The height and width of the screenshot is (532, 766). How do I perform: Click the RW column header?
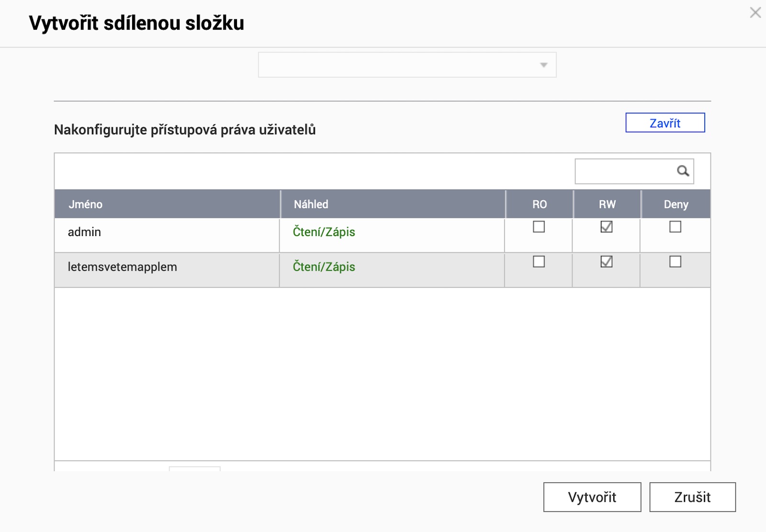tap(607, 204)
